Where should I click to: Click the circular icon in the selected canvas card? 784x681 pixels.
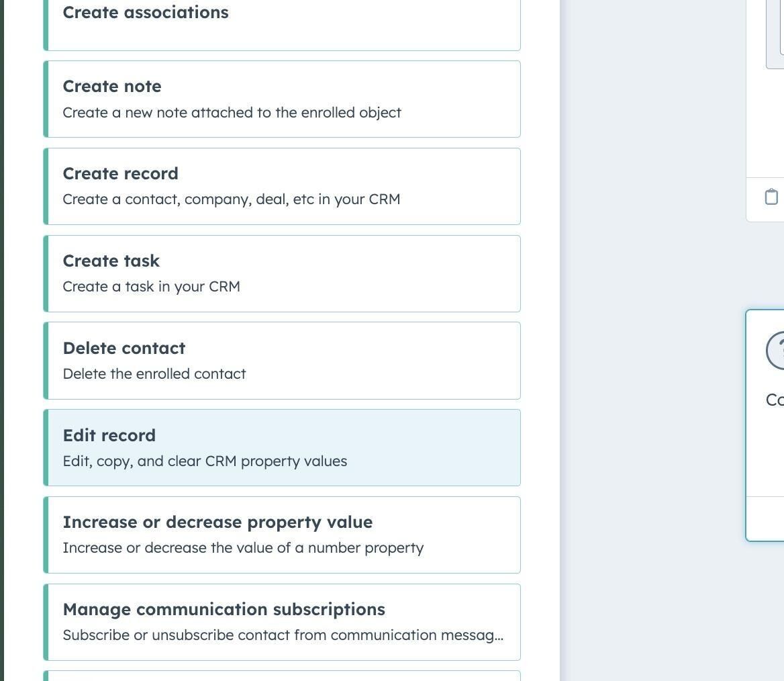coord(776,351)
